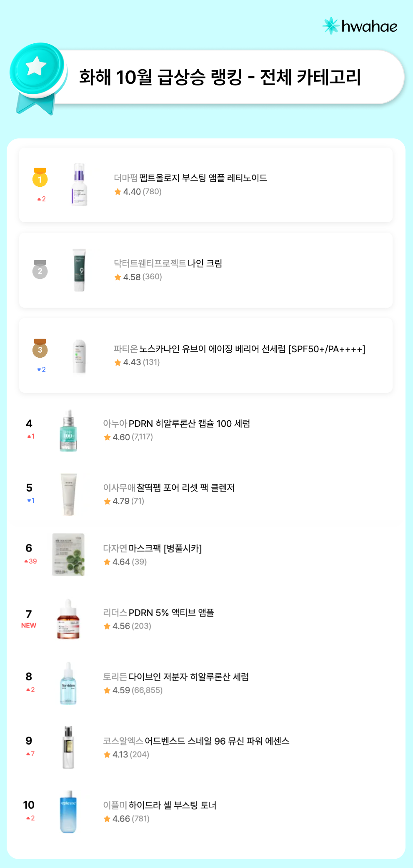413x868 pixels.
Task: Open the 토리든 다이브인 히알루론산 세럼 bottle image
Action: 68,684
